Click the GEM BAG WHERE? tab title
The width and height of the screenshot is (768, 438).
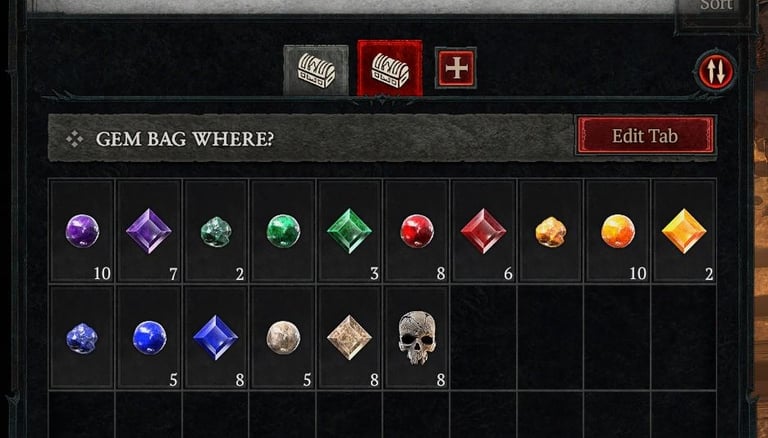click(185, 139)
